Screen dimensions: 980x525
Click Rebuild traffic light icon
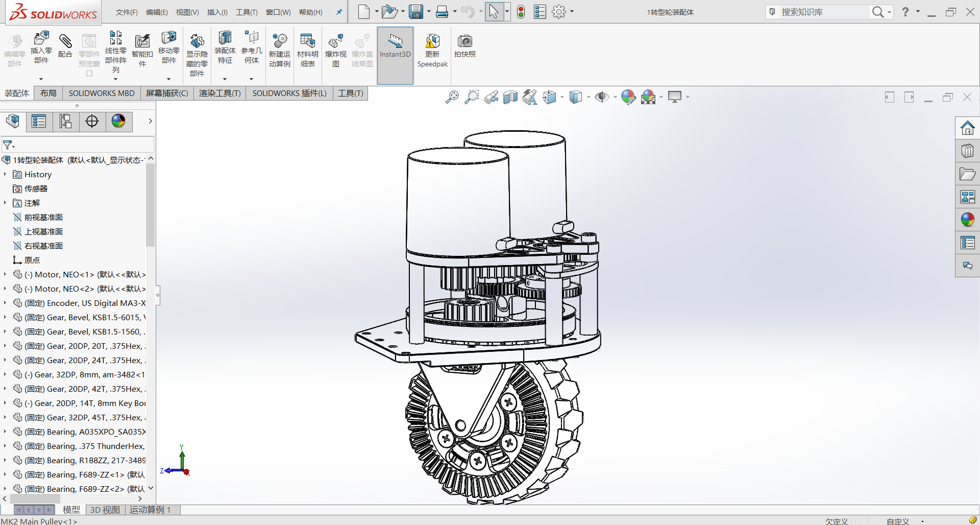point(521,12)
